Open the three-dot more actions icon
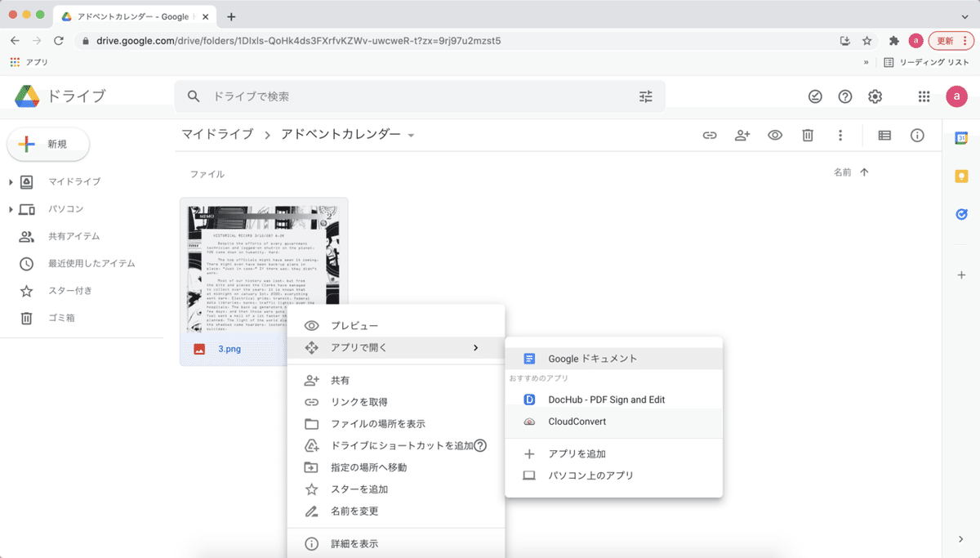This screenshot has height=558, width=980. (840, 135)
